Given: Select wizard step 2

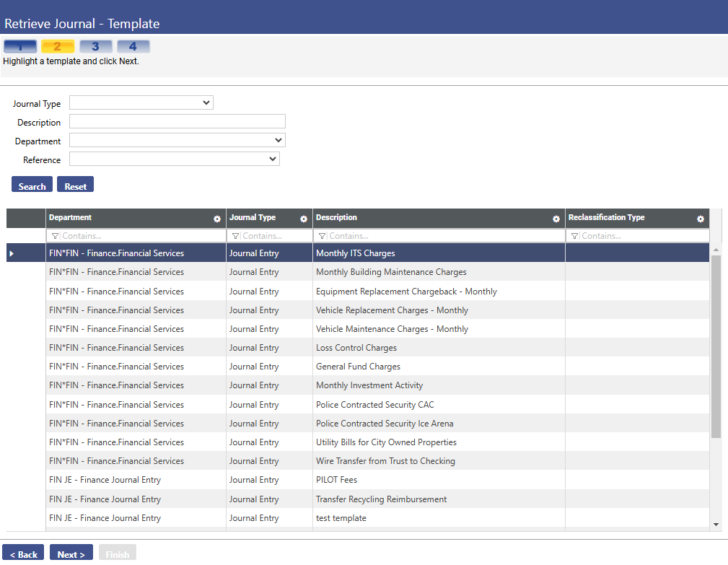Looking at the screenshot, I should pos(58,46).
